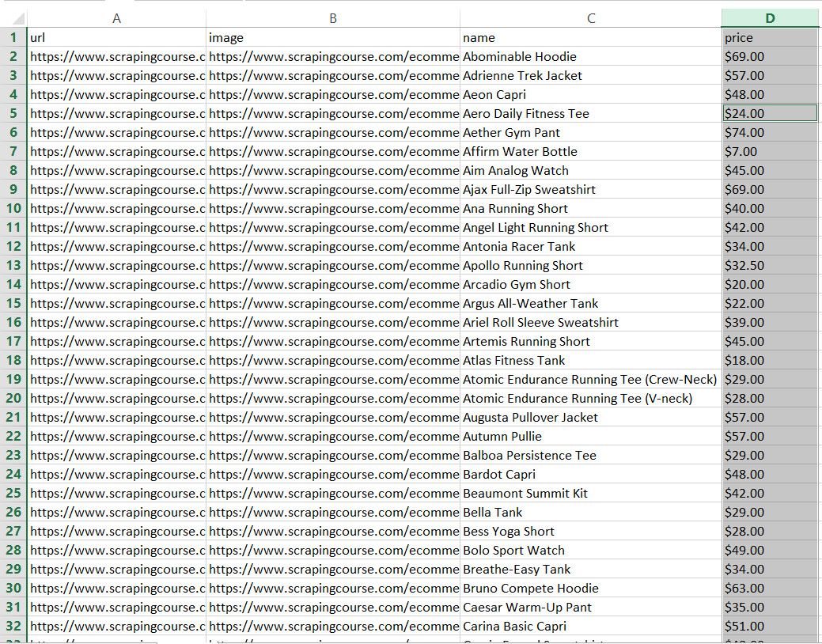Click the 'name' header cell

pyautogui.click(x=591, y=37)
